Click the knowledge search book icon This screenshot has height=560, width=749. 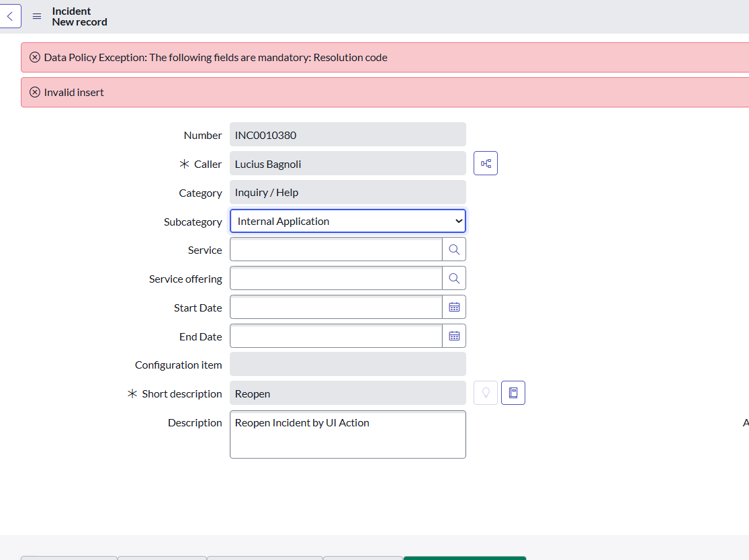coord(513,393)
